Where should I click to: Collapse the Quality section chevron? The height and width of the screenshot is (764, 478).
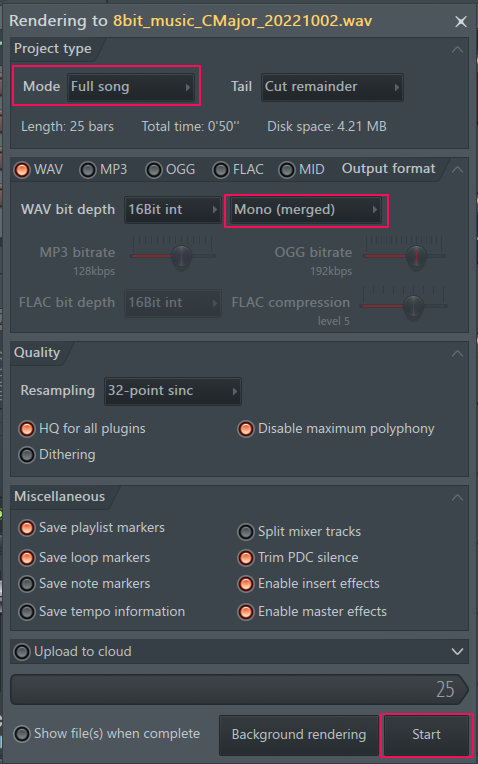coord(457,354)
